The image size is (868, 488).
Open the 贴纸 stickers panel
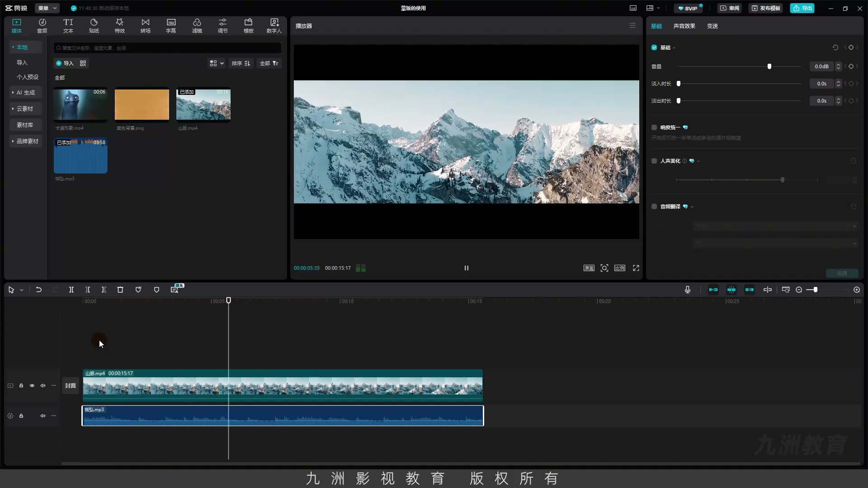pyautogui.click(x=94, y=26)
